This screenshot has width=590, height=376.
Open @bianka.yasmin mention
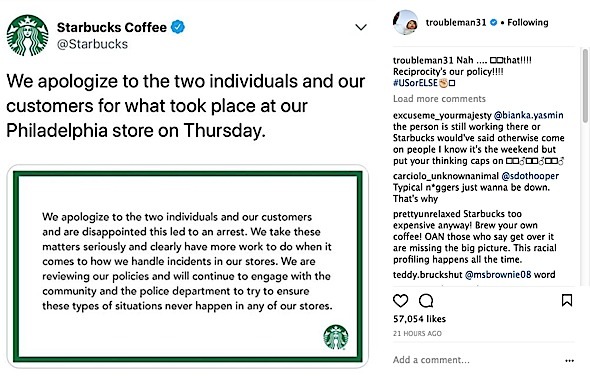528,115
